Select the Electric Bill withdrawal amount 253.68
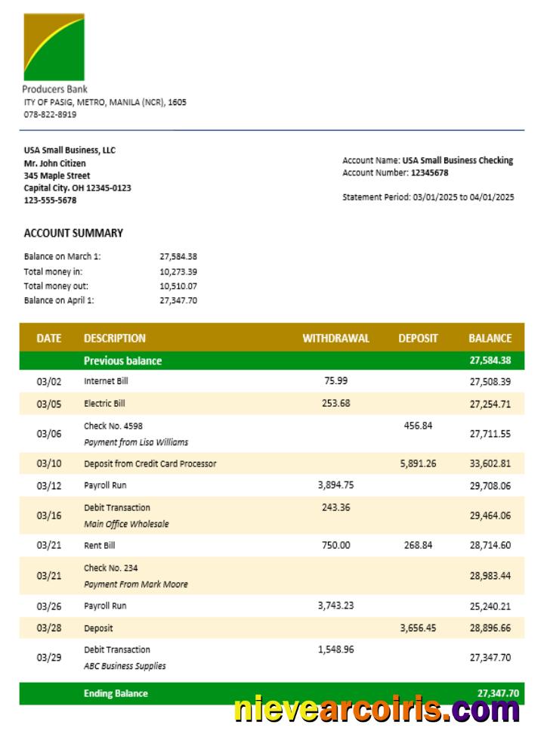 tap(335, 403)
